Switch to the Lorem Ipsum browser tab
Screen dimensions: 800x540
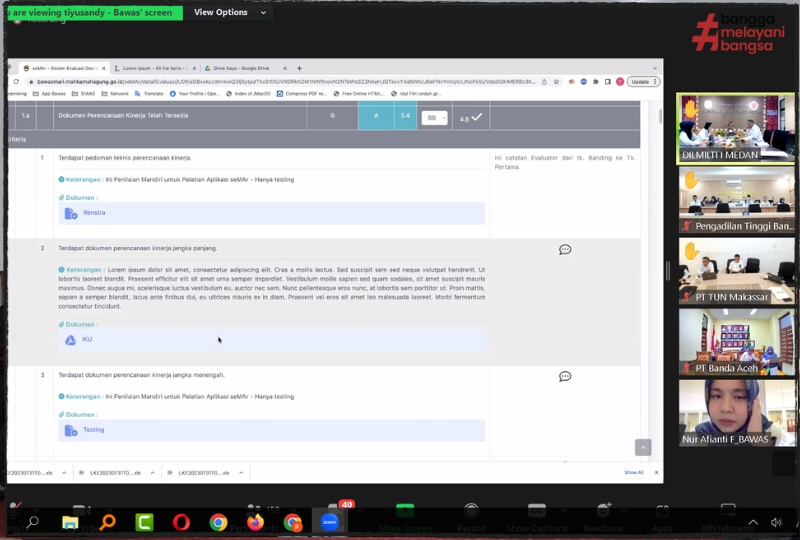[x=153, y=68]
